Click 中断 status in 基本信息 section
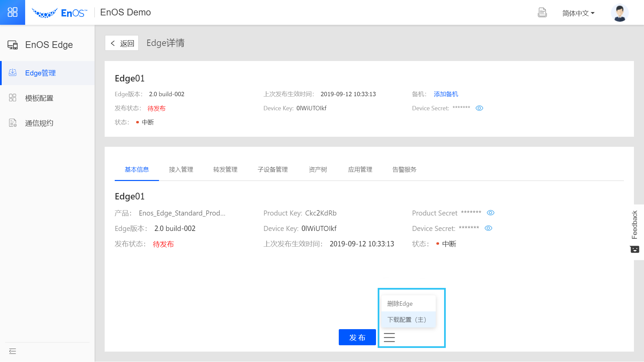The height and width of the screenshot is (362, 644). [x=449, y=244]
